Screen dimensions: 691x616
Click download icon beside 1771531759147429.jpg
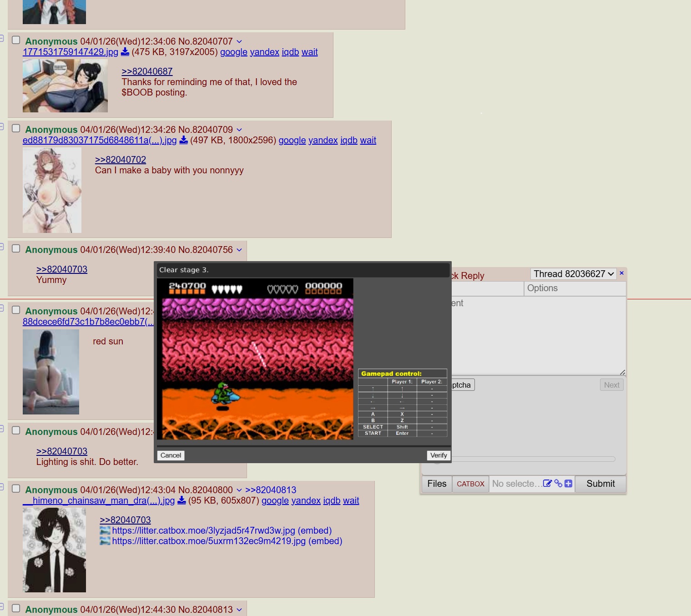point(125,52)
